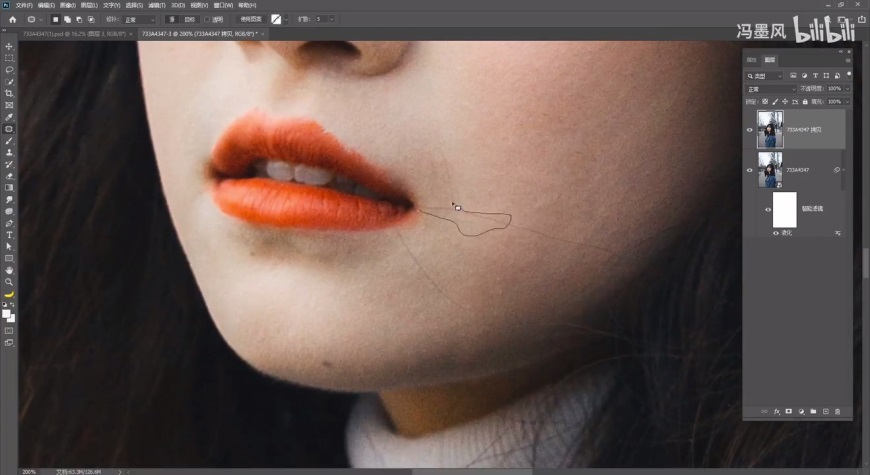Select the Brush tool
The width and height of the screenshot is (870, 475).
click(x=9, y=141)
